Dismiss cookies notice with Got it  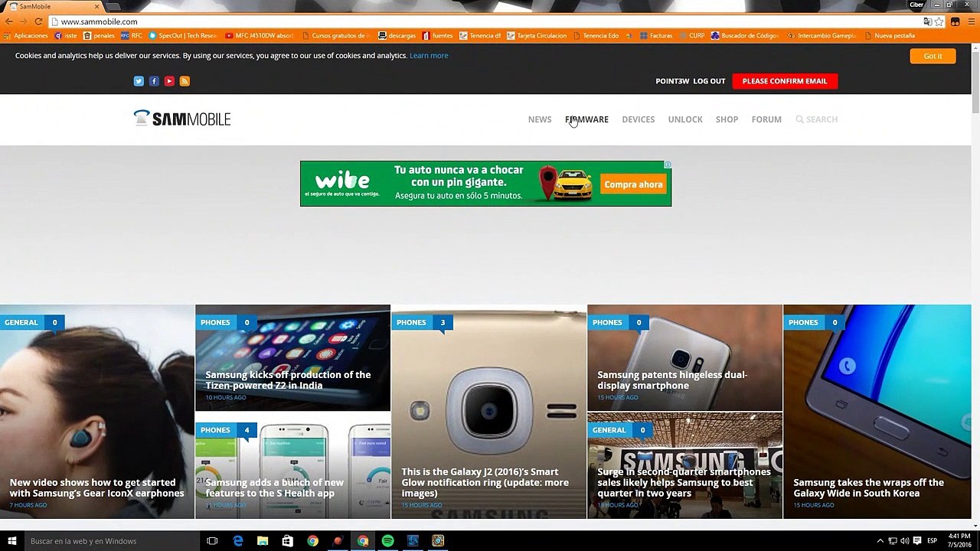[933, 56]
